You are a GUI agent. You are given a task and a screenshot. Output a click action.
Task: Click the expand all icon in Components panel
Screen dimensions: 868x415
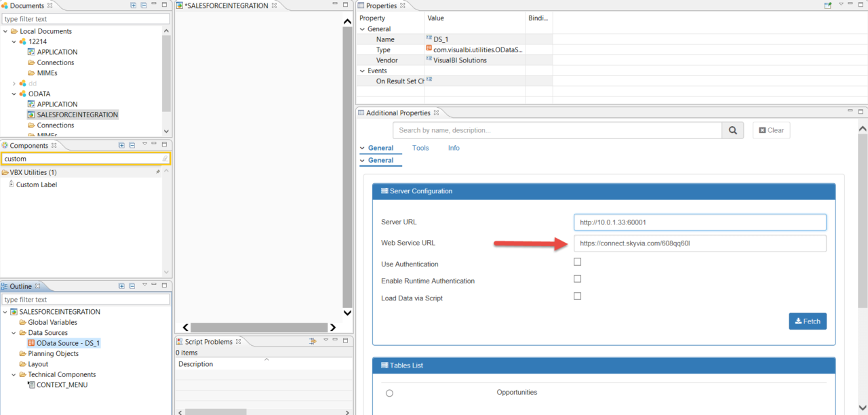[x=121, y=144]
